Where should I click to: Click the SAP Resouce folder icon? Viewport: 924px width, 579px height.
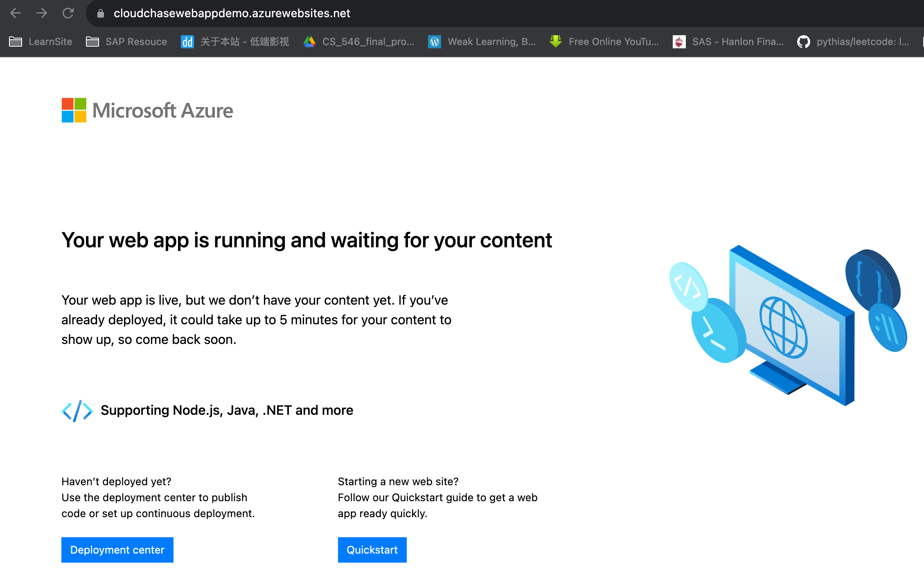pos(92,42)
